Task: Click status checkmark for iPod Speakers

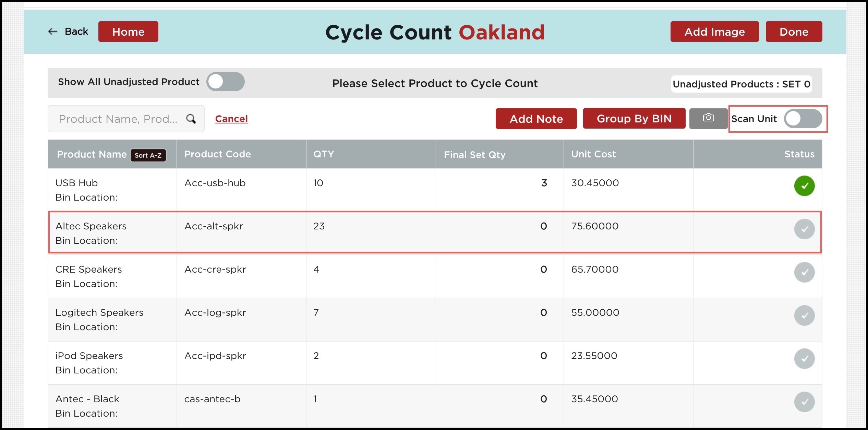Action: click(804, 359)
